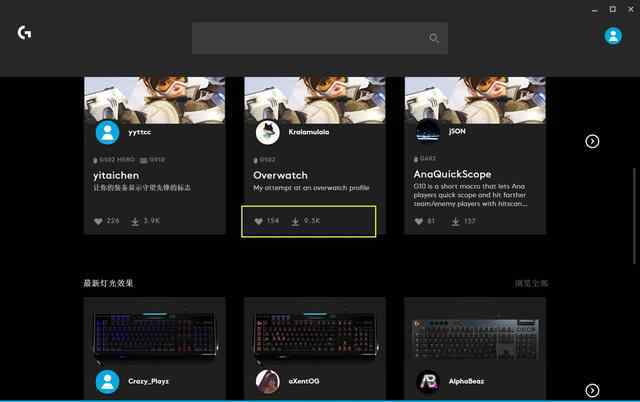This screenshot has height=402, width=640.
Task: Open the aXentOG keyboard lighting thumbnail
Action: point(315,336)
